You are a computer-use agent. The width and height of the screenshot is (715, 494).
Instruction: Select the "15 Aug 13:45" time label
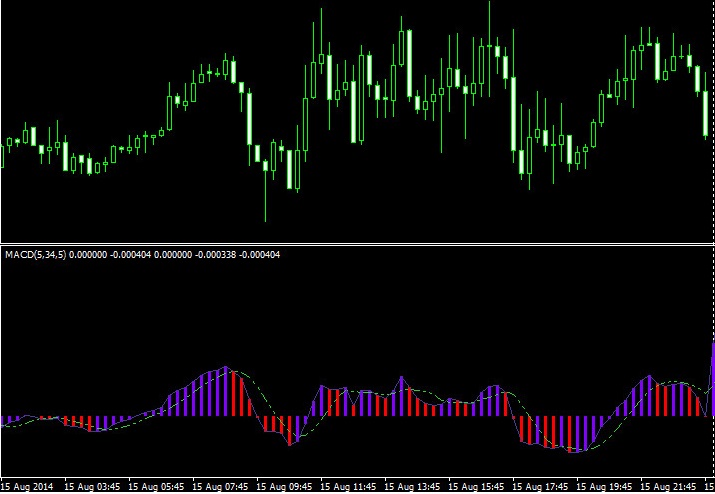click(413, 486)
